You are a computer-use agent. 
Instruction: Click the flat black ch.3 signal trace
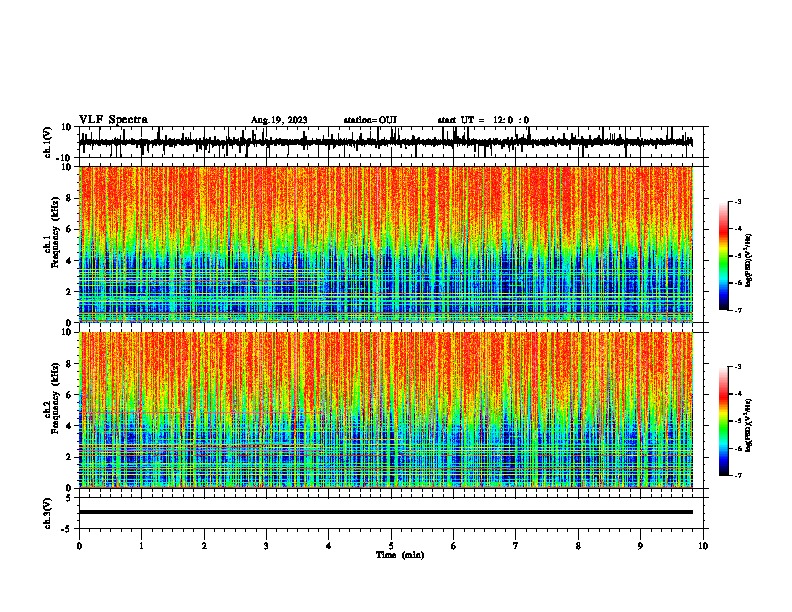coord(386,512)
